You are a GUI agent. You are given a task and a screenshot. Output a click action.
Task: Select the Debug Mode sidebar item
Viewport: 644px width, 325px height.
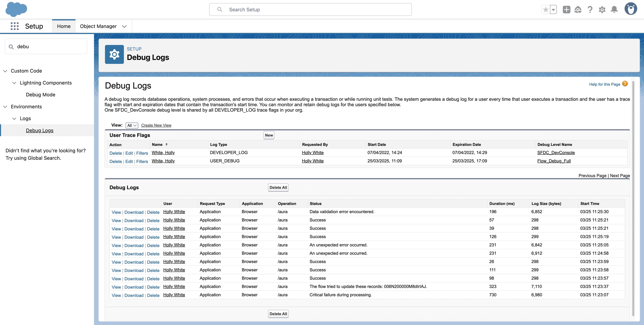pyautogui.click(x=40, y=95)
